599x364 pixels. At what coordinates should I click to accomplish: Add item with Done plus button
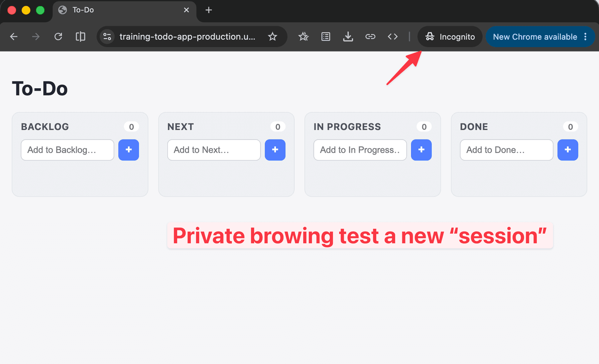(x=568, y=150)
